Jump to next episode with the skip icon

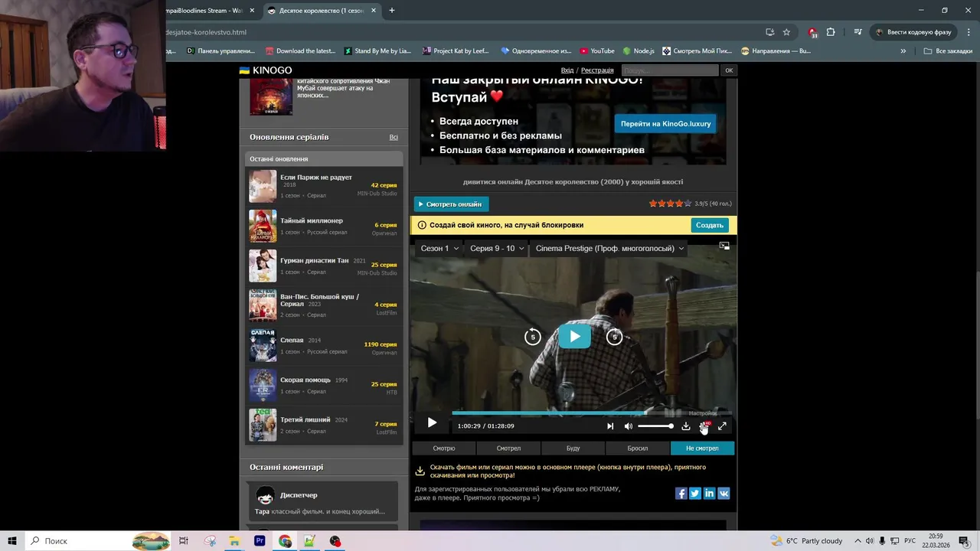pyautogui.click(x=610, y=426)
